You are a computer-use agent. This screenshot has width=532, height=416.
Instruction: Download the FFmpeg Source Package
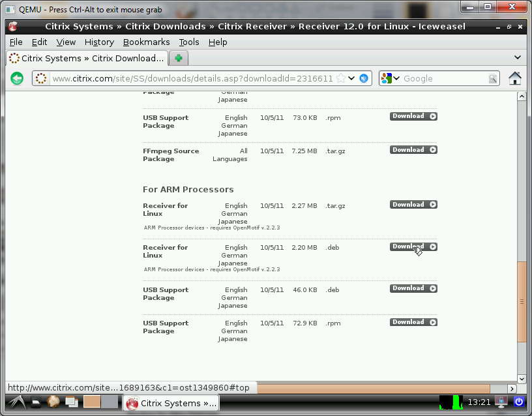413,149
